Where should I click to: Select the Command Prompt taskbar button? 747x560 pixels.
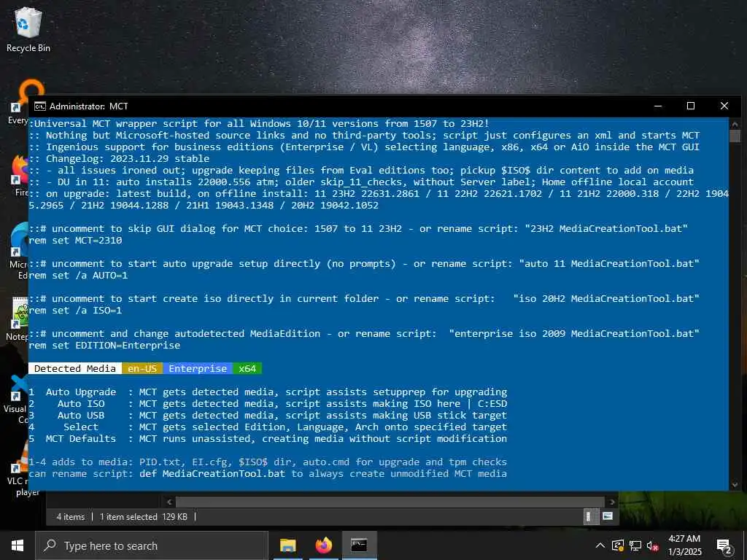pyautogui.click(x=359, y=545)
